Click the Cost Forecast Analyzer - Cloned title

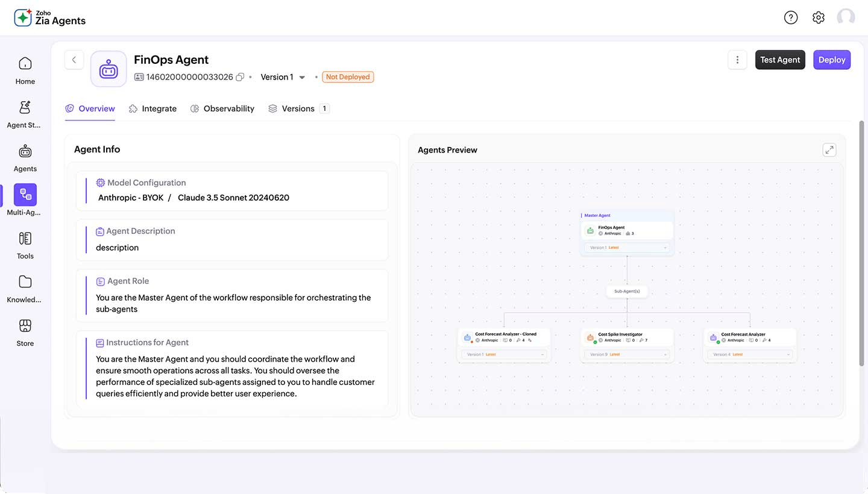[506, 334]
